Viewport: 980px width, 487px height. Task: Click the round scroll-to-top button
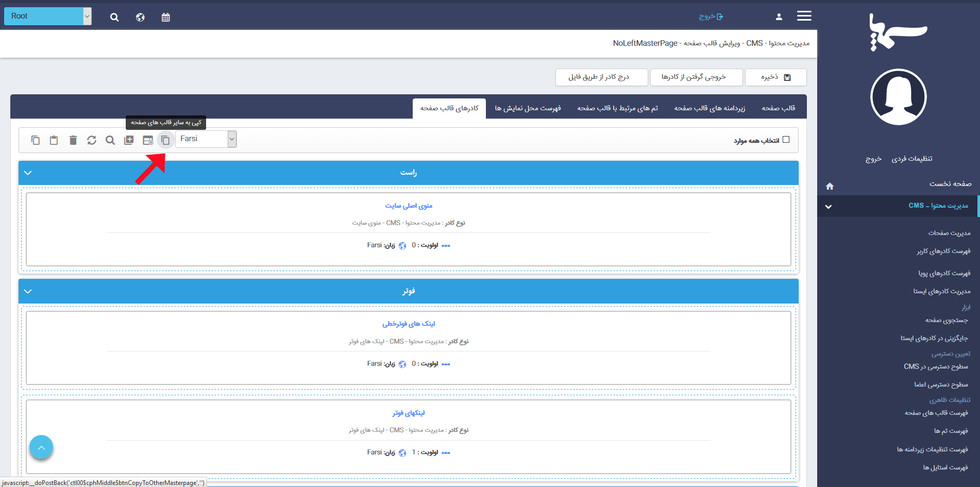coord(41,447)
